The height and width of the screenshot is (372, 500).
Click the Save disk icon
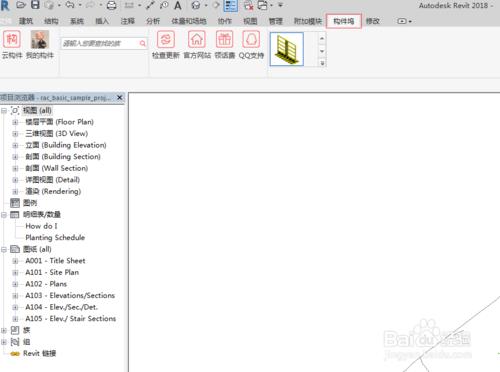point(35,5)
